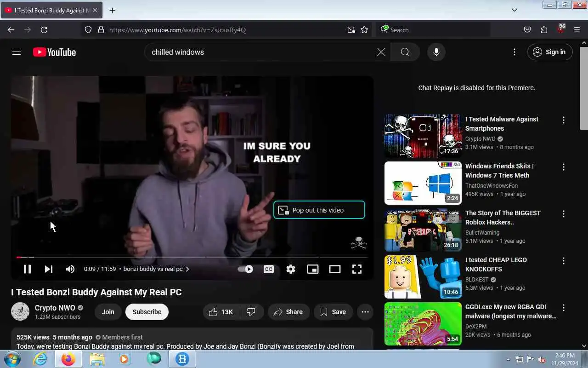This screenshot has width=588, height=368.
Task: Pause the video
Action: pos(27,269)
